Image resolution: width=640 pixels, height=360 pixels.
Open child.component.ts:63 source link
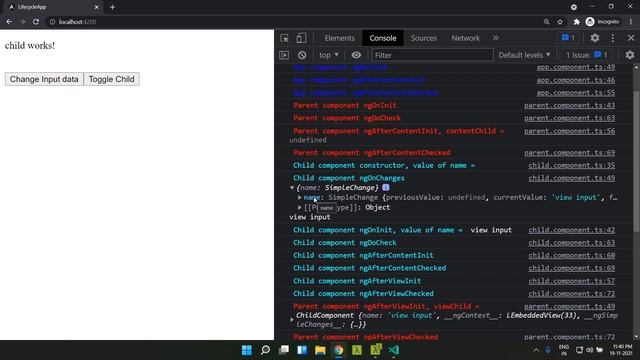[x=571, y=242]
